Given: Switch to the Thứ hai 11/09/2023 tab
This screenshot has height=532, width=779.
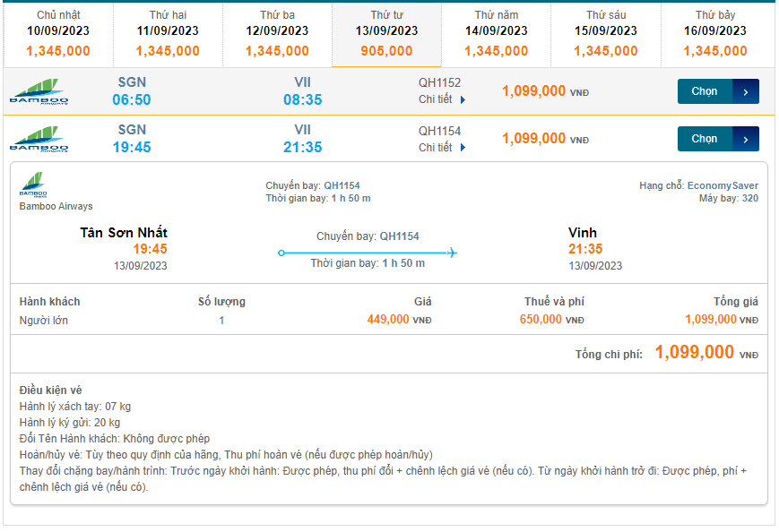Looking at the screenshot, I should [168, 34].
